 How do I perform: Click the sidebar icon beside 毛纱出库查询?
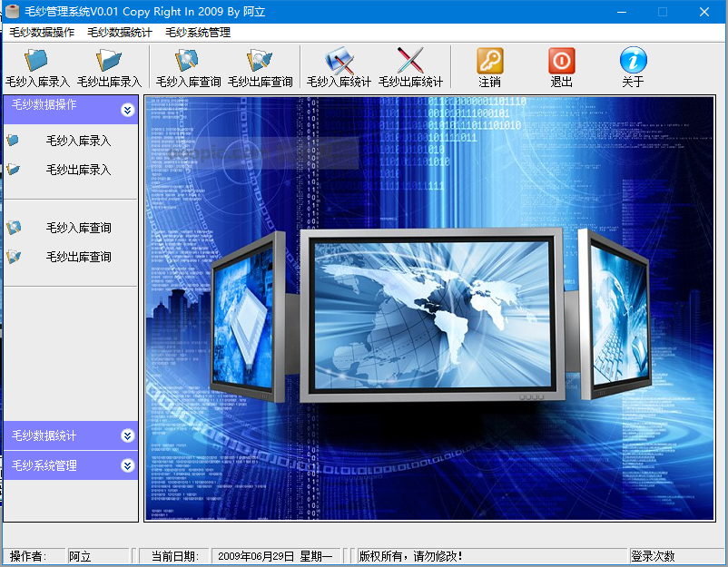point(14,256)
